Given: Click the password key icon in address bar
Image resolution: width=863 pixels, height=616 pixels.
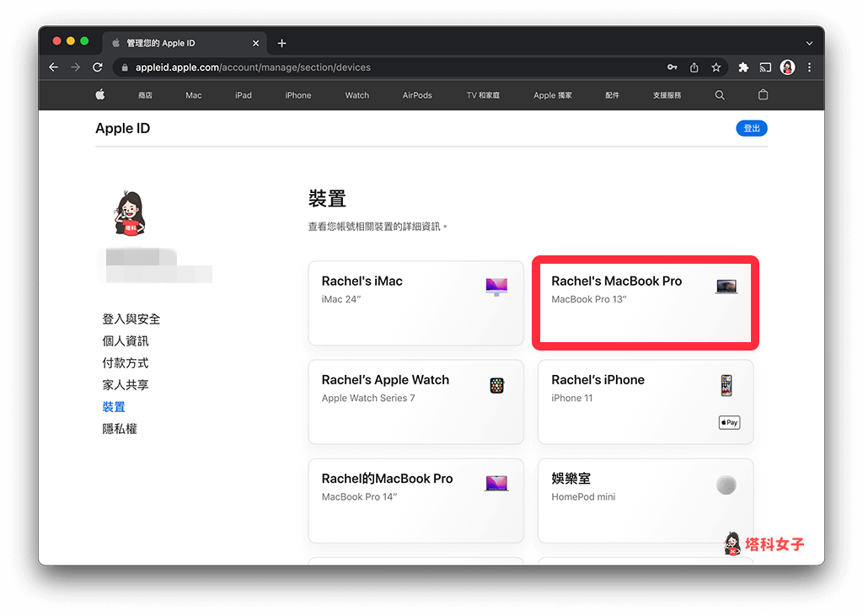Looking at the screenshot, I should coord(672,67).
